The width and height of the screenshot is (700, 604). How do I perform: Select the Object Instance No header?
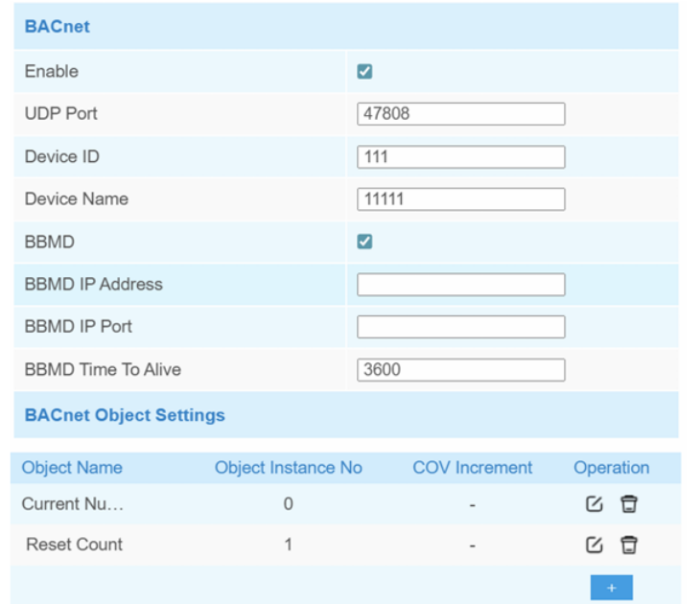(x=289, y=468)
